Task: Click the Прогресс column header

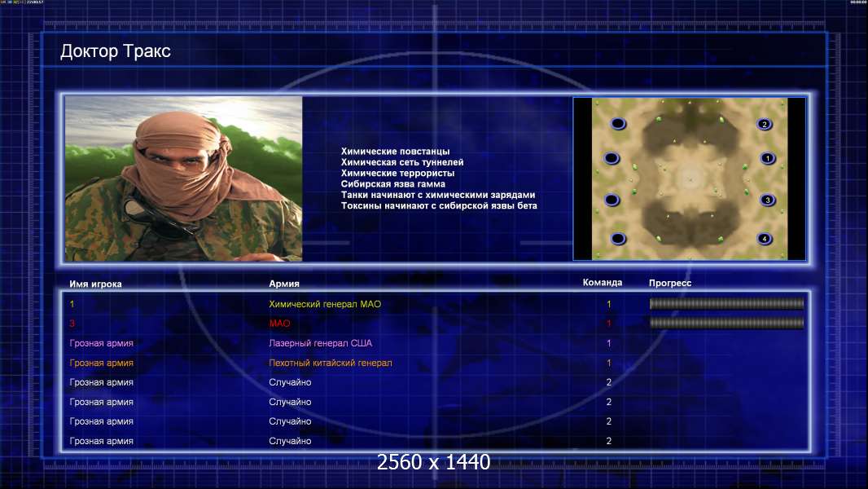Action: (x=670, y=283)
